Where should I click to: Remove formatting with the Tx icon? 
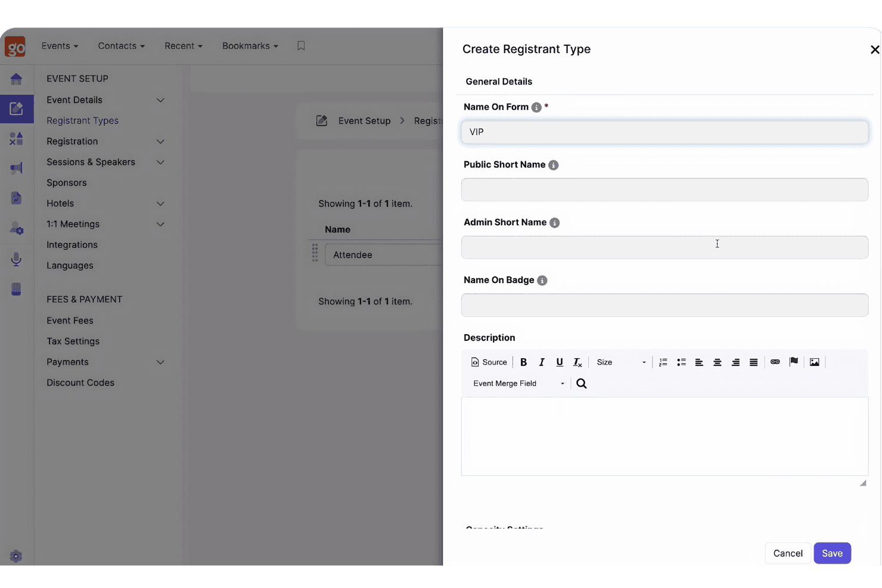[x=577, y=362]
